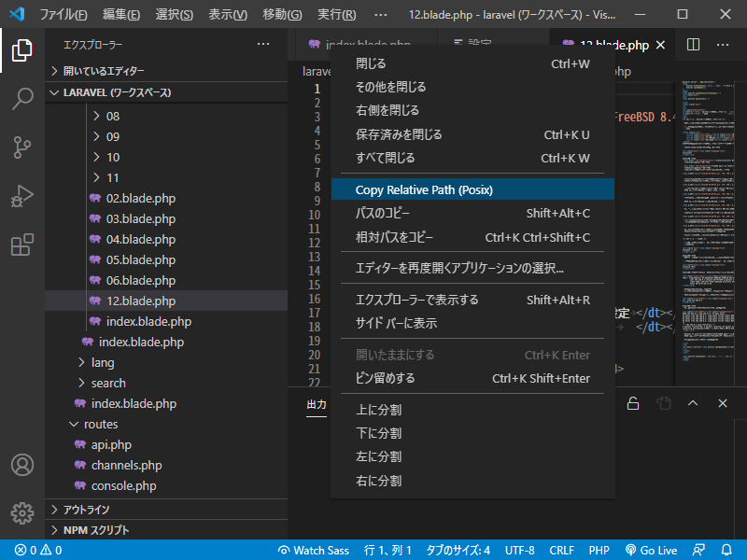Open the Explorer view in activity bar
This screenshot has width=747, height=560.
(x=22, y=50)
